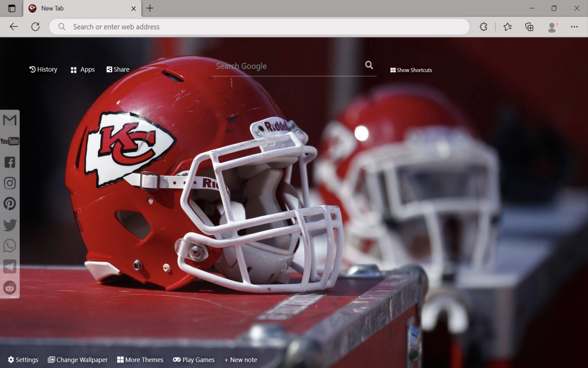Go back to the previous page
This screenshot has height=368, width=588.
pos(14,27)
